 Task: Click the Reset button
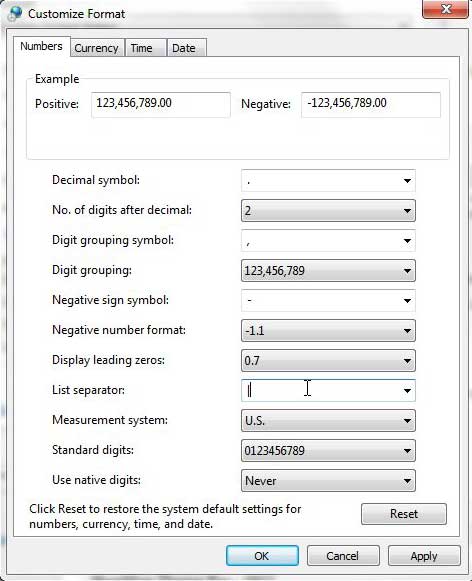404,514
